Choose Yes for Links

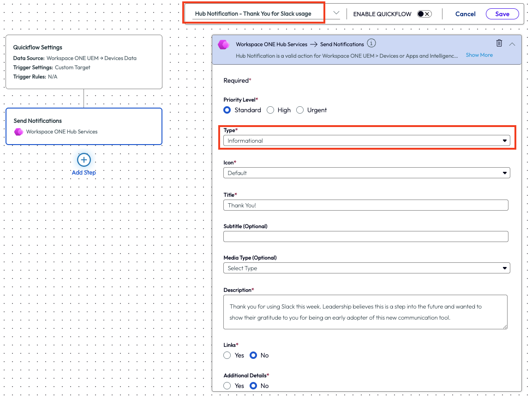[227, 355]
